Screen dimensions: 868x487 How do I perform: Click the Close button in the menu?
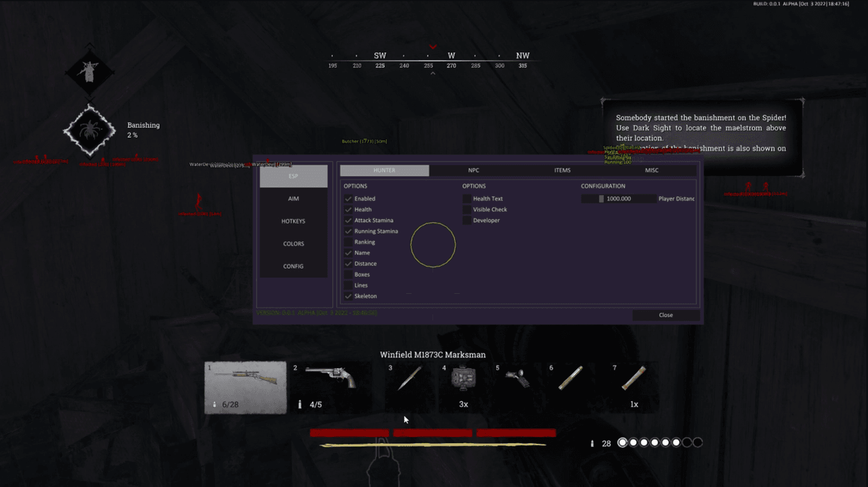666,315
